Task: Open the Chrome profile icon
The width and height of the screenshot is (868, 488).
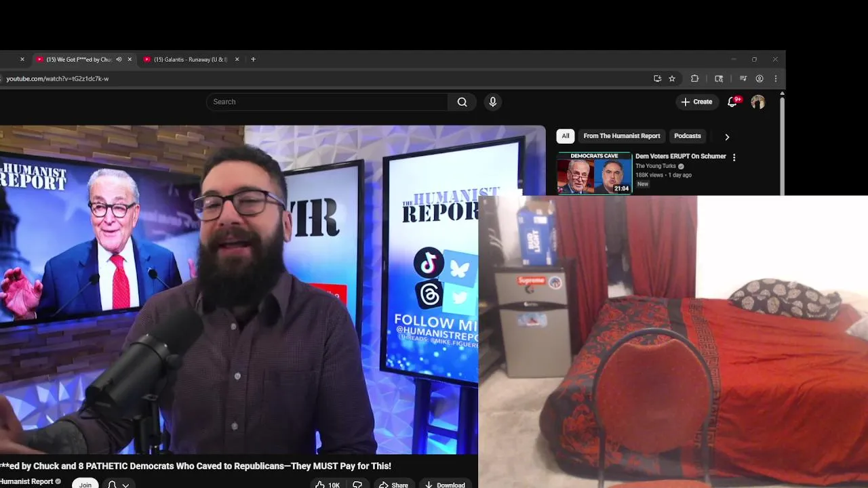Action: coord(759,79)
